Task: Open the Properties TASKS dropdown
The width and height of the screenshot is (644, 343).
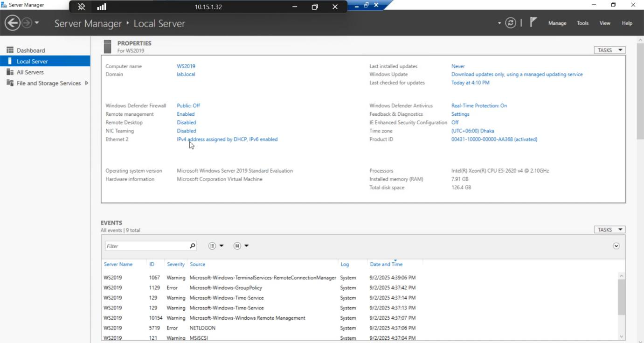Action: click(x=609, y=50)
